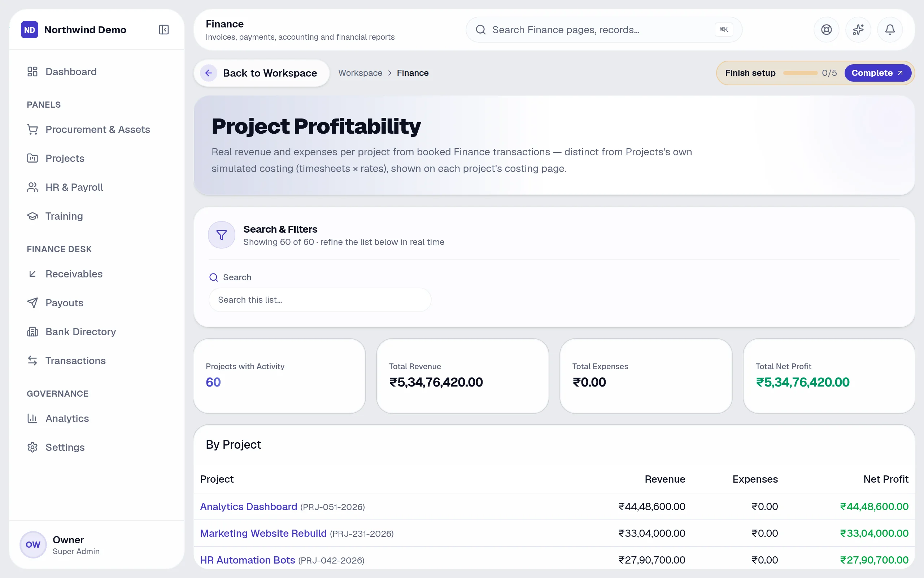This screenshot has height=578, width=924.
Task: Click the Workspace breadcrumb link
Action: 360,73
